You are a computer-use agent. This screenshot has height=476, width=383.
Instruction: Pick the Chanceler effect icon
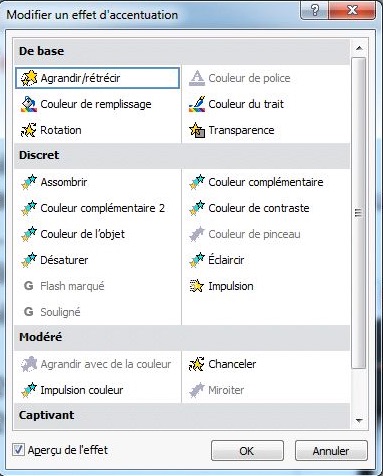[x=197, y=364]
